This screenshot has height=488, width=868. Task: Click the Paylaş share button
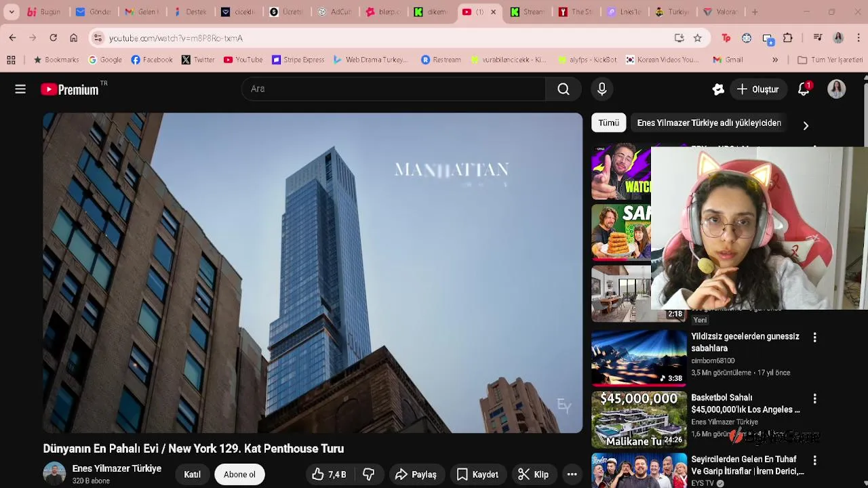416,474
